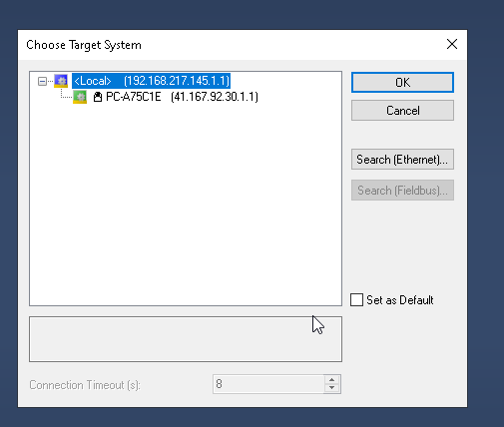The image size is (504, 427).
Task: Click into the Connection Timeout value field
Action: (x=268, y=384)
